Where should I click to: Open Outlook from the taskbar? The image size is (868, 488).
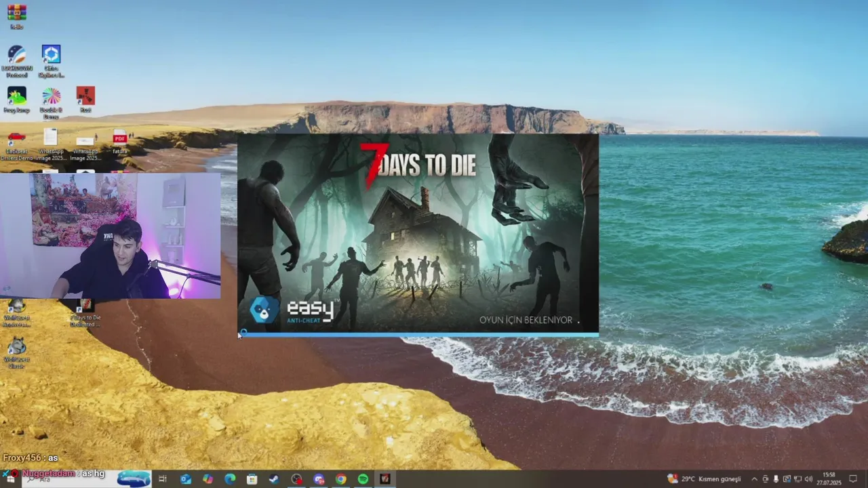tap(185, 479)
